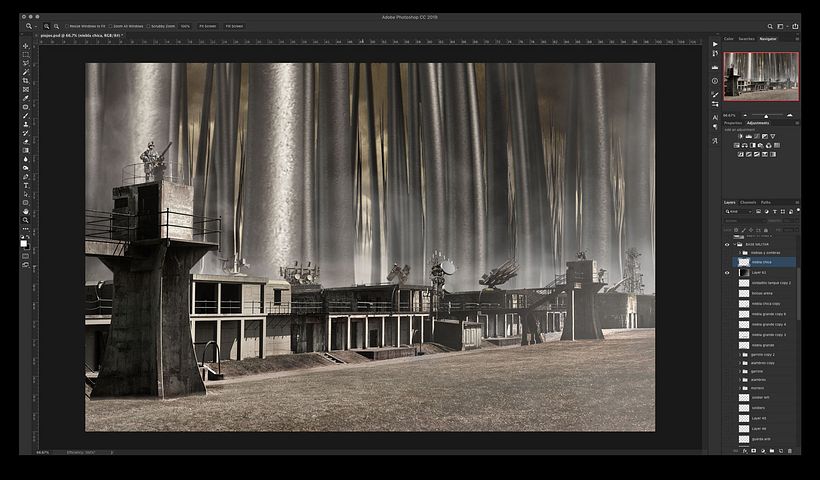Click the Zoom Out mode icon in options bar
The height and width of the screenshot is (480, 820).
[x=56, y=26]
